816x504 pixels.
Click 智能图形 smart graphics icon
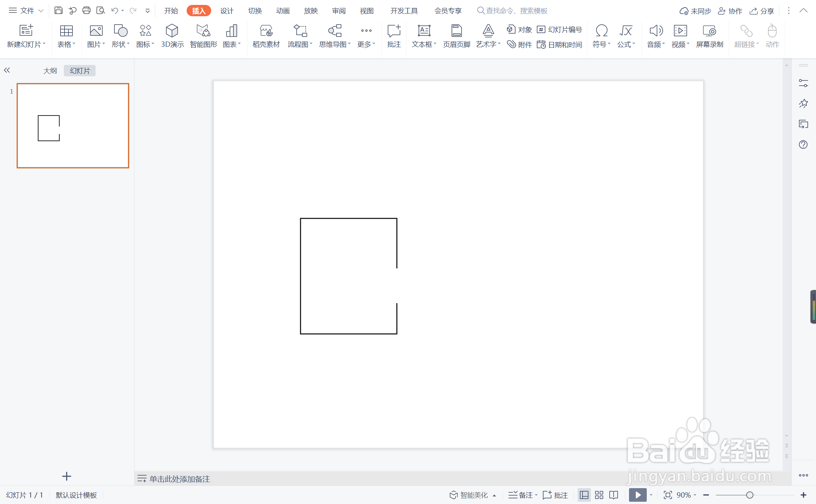coord(203,31)
